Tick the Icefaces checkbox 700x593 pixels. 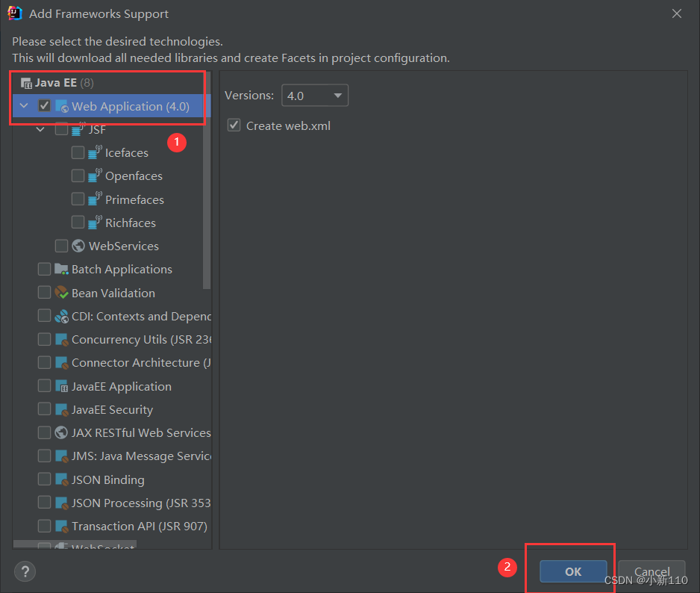pyautogui.click(x=78, y=152)
